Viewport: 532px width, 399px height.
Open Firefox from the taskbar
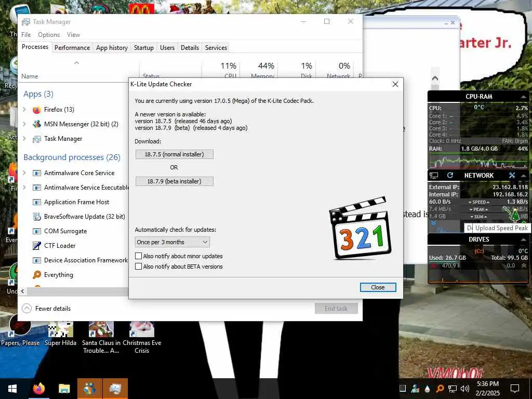point(38,389)
